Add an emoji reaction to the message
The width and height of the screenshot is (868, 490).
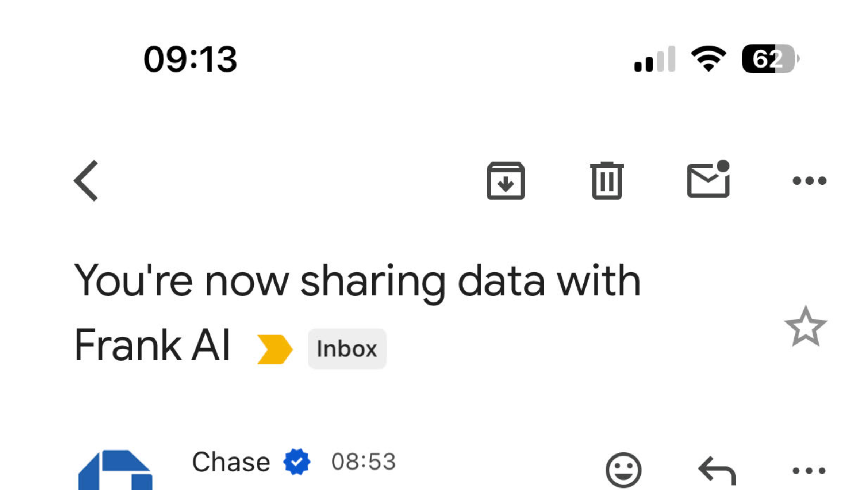point(623,470)
